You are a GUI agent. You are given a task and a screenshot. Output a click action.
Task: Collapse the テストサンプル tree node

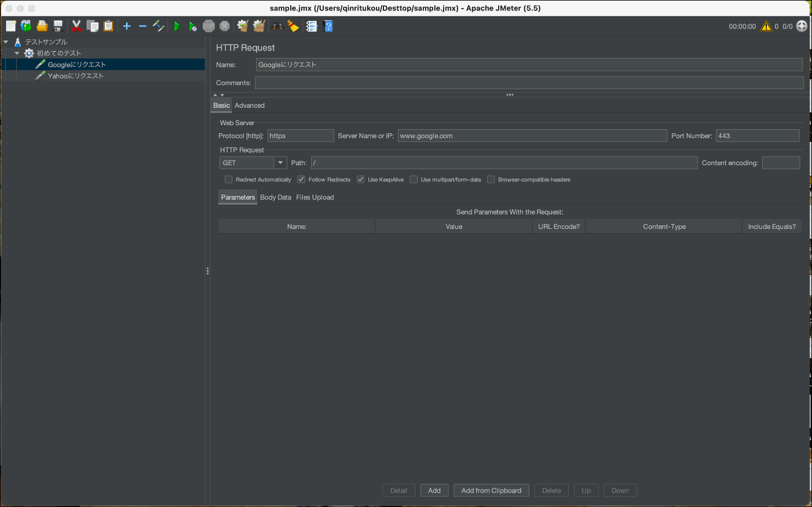6,42
